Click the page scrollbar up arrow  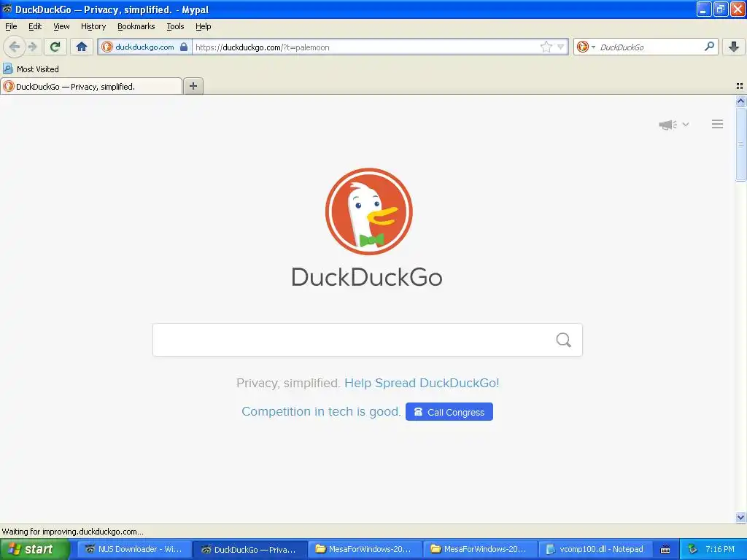click(x=741, y=101)
